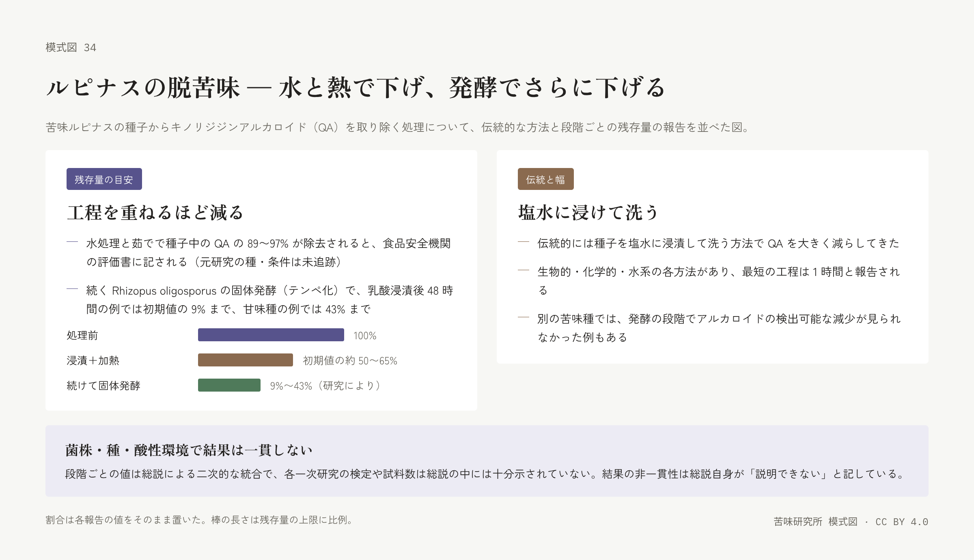Screen dimensions: 974x560
Task: Click the 処理前 row label
Action: [x=82, y=335]
